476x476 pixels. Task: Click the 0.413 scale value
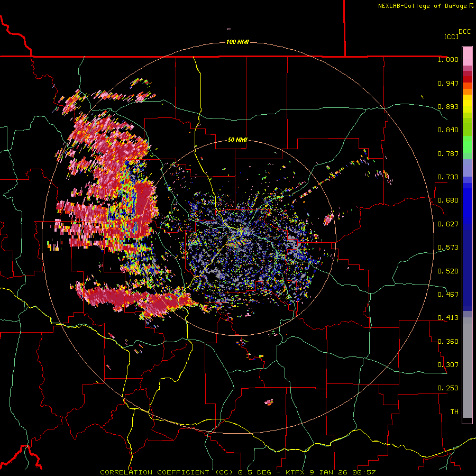pos(448,318)
